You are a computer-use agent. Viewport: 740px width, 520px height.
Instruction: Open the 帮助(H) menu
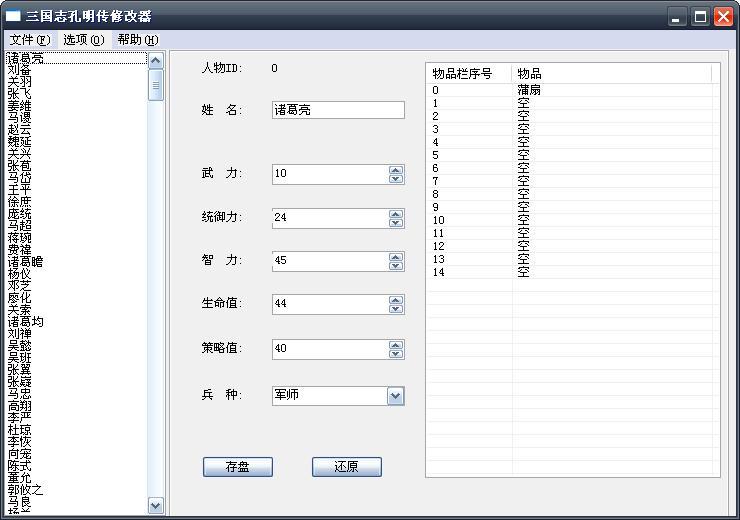137,40
